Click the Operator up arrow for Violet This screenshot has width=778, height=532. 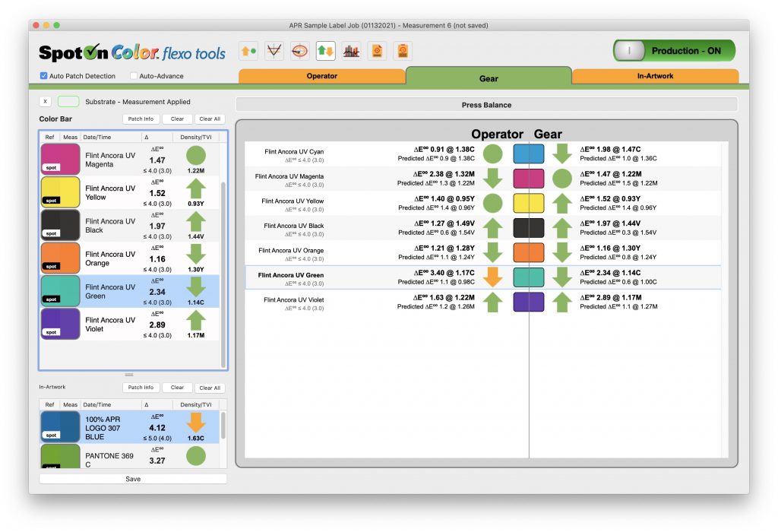pyautogui.click(x=492, y=302)
